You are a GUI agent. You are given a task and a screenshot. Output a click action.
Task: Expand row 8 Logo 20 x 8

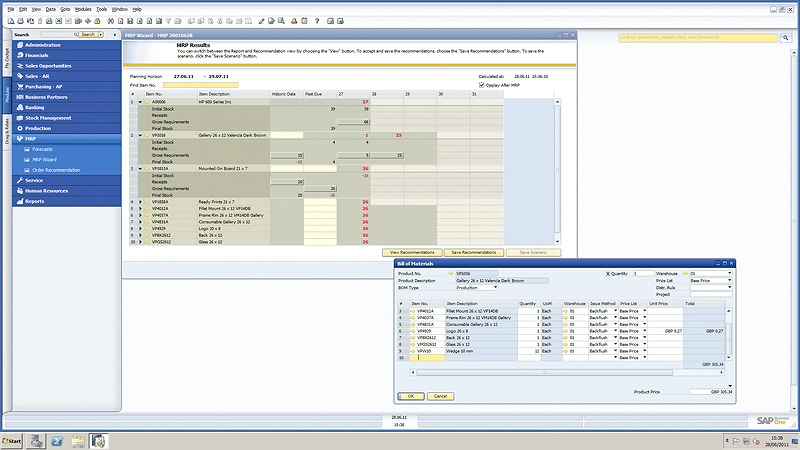click(140, 229)
